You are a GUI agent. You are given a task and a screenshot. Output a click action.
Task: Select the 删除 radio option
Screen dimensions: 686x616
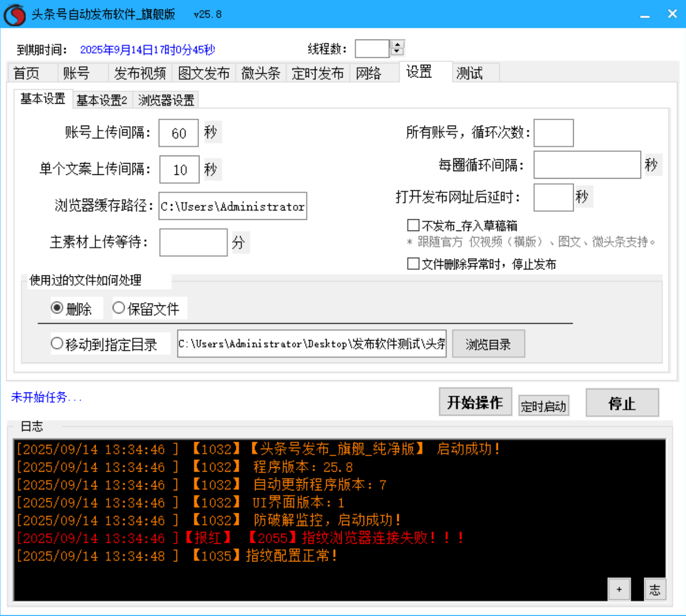click(57, 307)
